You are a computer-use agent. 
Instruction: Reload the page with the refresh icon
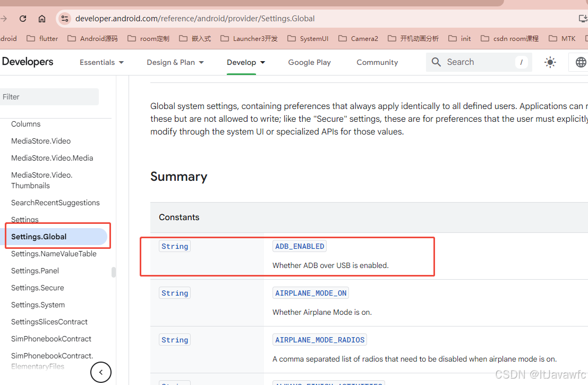pyautogui.click(x=23, y=19)
